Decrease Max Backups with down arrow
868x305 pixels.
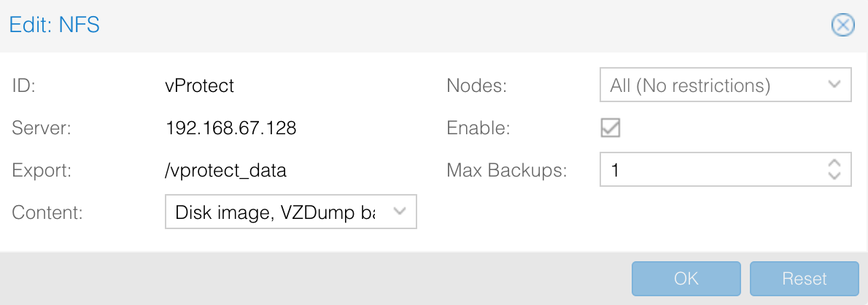[x=835, y=177]
